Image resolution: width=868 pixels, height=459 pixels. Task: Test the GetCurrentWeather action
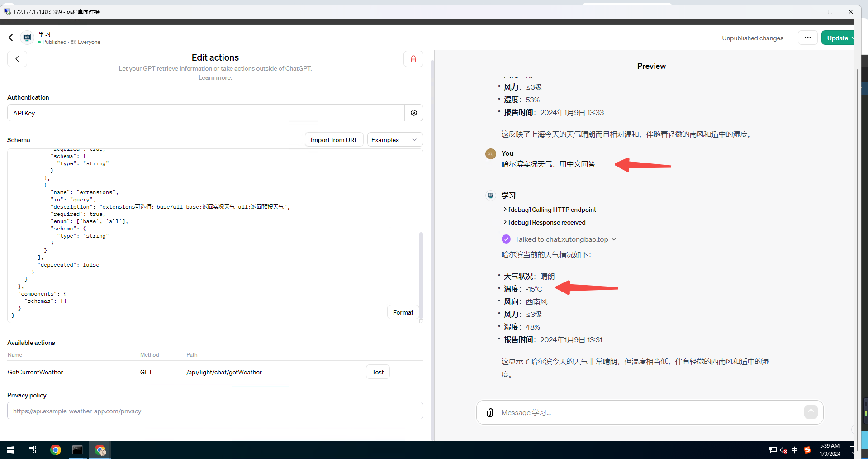[378, 372]
